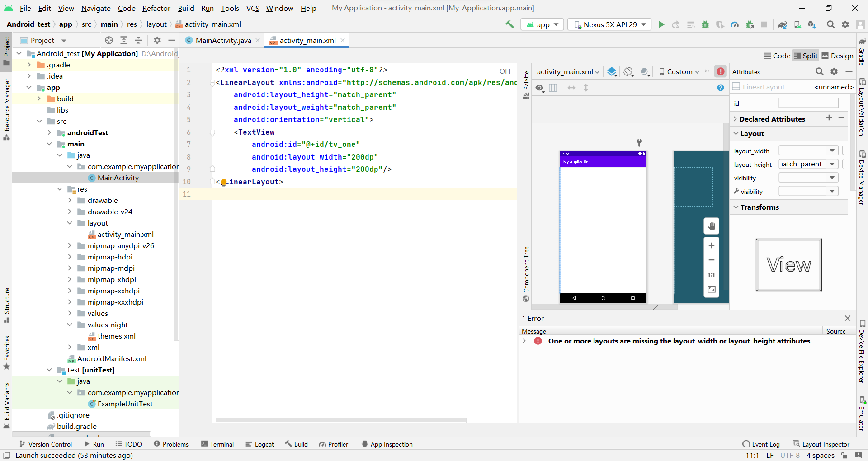Close the 1 Error panel
This screenshot has height=461, width=868.
(x=848, y=318)
